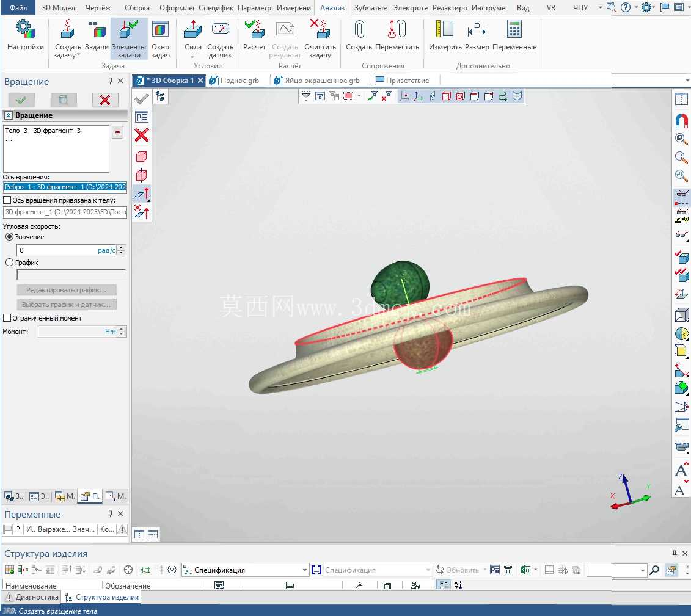Screen dimensions: 691x616
Task: Click cancel axis selection automenu icon
Action: (142, 212)
